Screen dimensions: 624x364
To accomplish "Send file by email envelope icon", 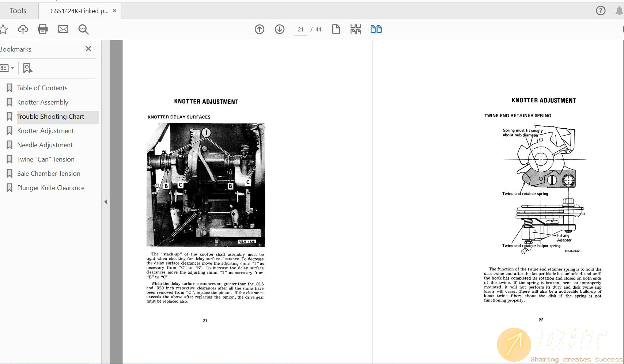I will [63, 29].
